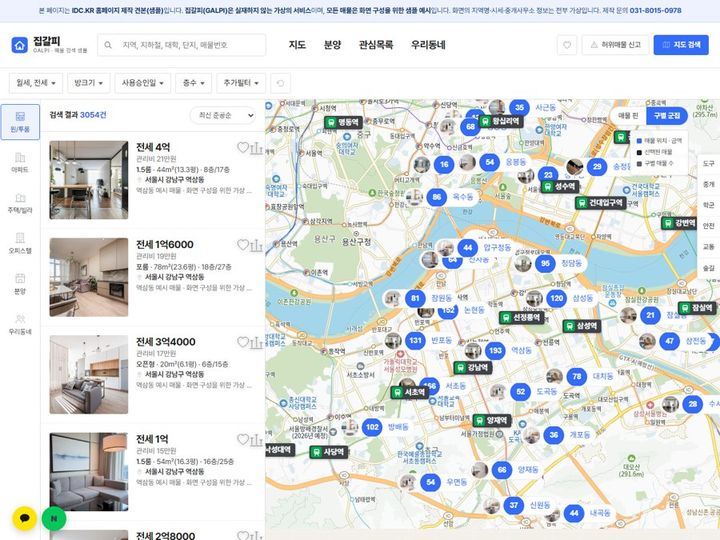The height and width of the screenshot is (540, 720).
Task: Select the 86 옥수동 cluster bubble
Action: (436, 197)
